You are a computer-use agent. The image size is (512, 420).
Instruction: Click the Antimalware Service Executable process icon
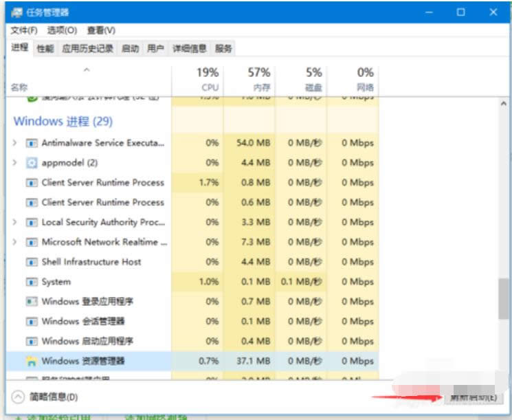pos(31,143)
